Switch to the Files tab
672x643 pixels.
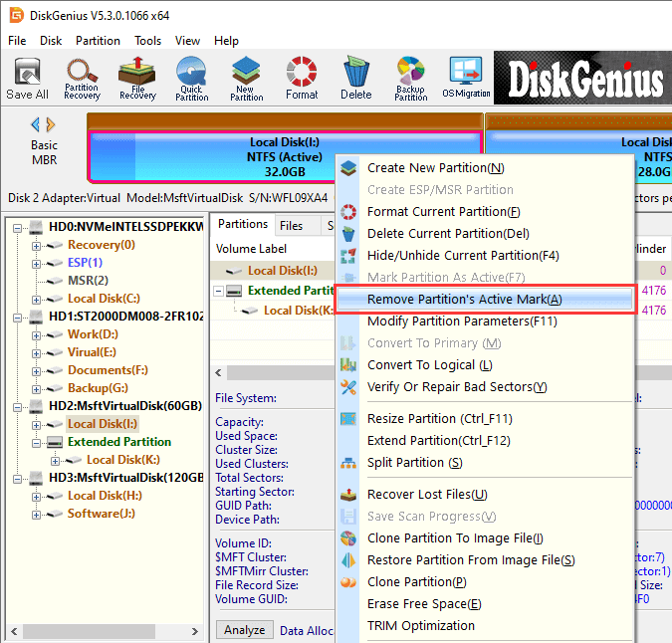[291, 226]
